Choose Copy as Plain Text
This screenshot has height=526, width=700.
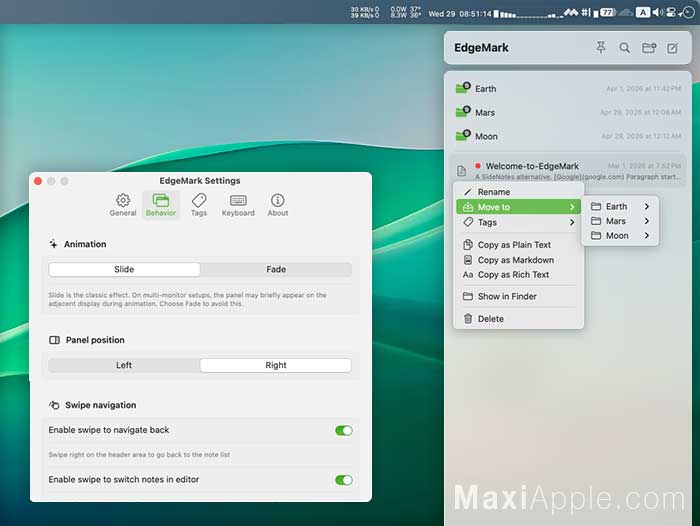click(x=518, y=245)
